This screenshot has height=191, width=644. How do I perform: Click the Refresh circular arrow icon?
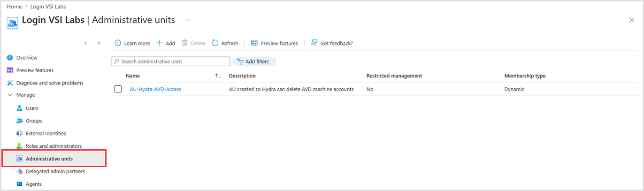215,43
